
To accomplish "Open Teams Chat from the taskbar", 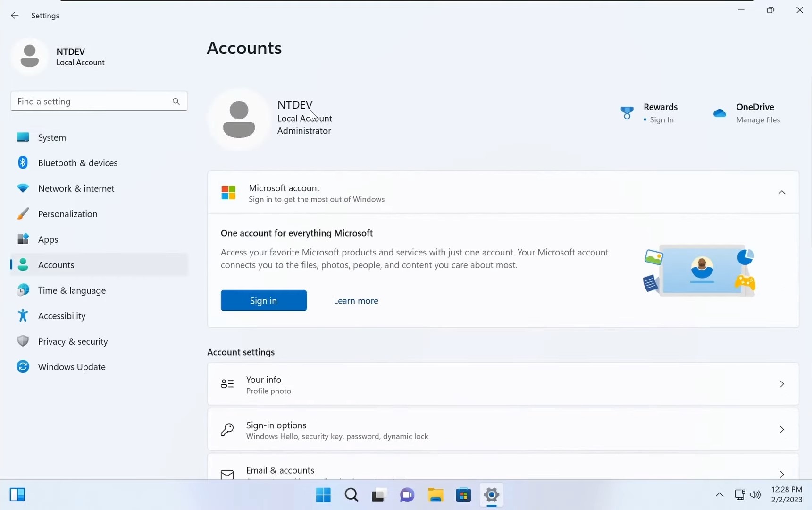I will [x=407, y=495].
